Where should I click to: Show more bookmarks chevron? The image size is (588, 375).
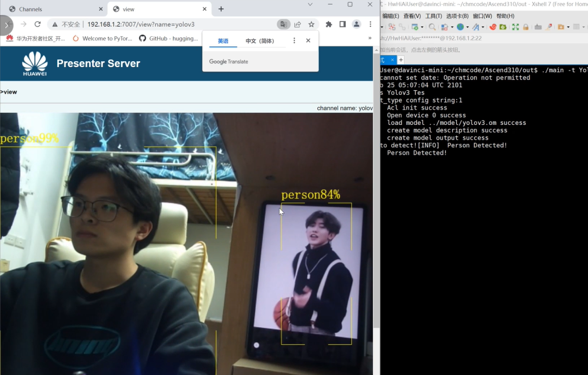coord(370,38)
